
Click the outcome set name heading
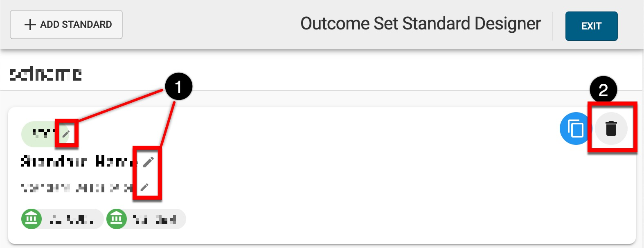[x=45, y=74]
